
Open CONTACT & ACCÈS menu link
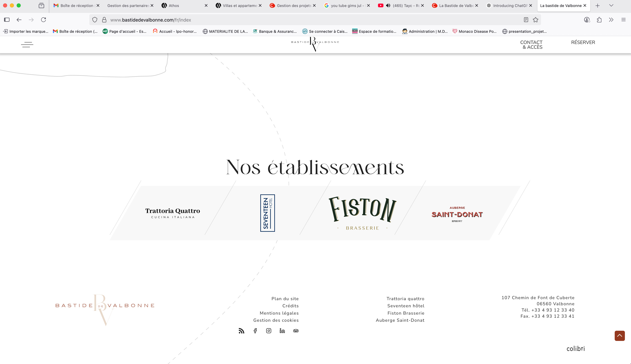pos(531,45)
